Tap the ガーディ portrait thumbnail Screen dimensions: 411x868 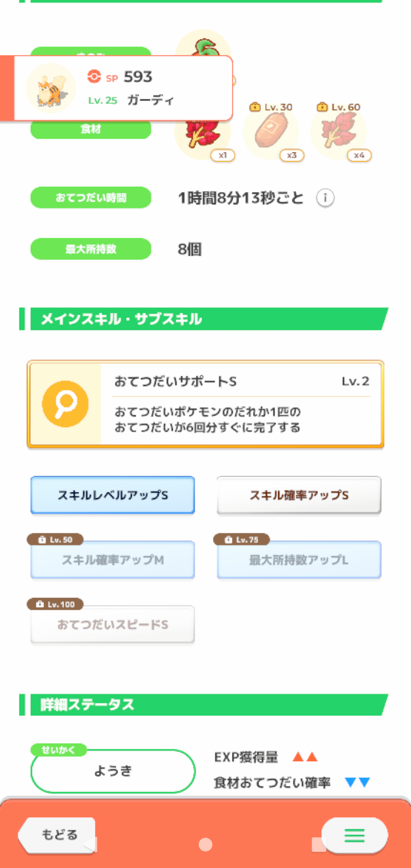(51, 87)
